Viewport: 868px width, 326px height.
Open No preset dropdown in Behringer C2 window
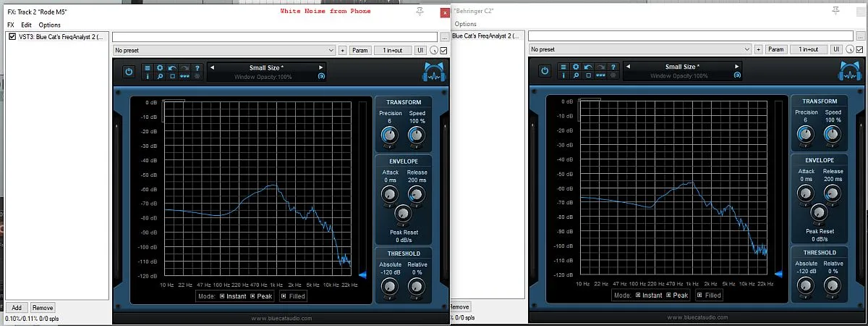(640, 49)
